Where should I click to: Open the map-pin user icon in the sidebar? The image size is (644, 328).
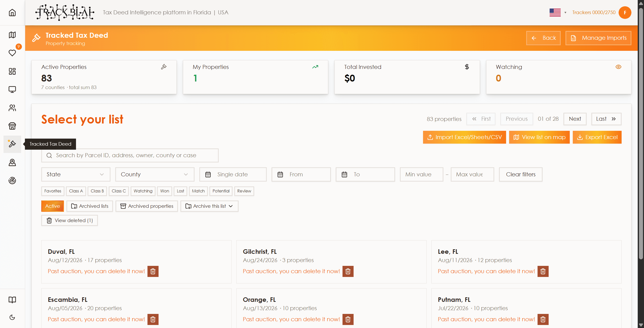click(12, 162)
